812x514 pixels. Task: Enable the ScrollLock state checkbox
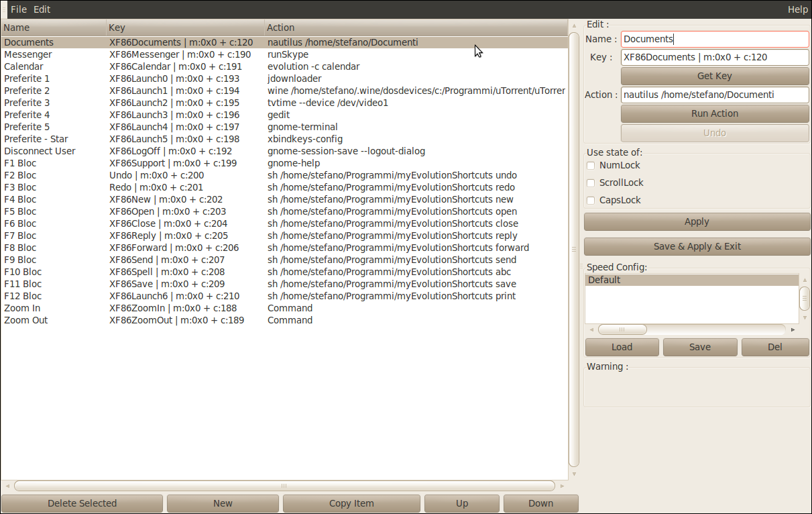[x=591, y=183]
